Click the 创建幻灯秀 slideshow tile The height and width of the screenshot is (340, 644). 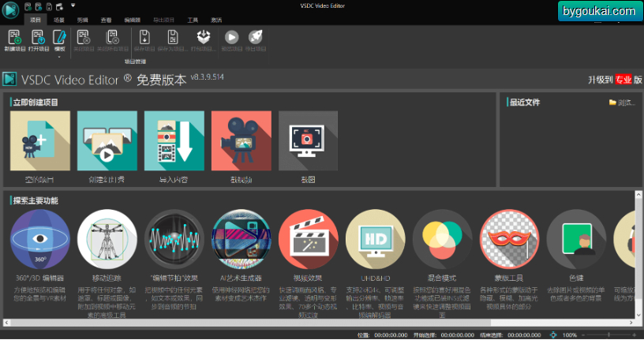pyautogui.click(x=107, y=141)
